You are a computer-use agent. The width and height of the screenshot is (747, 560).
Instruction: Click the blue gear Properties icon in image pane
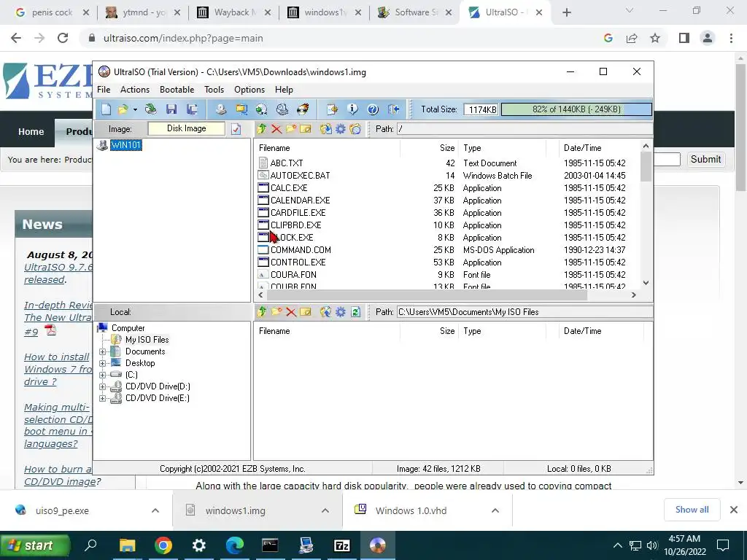tap(340, 129)
